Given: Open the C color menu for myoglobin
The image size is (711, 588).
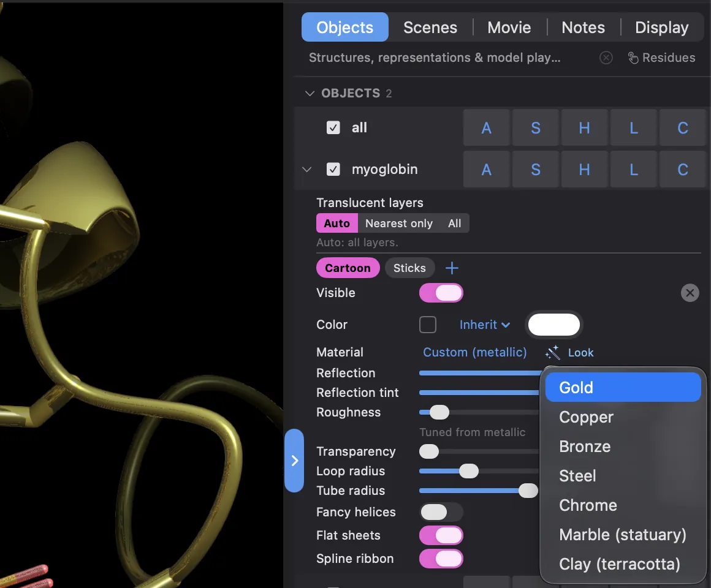Looking at the screenshot, I should click(682, 170).
